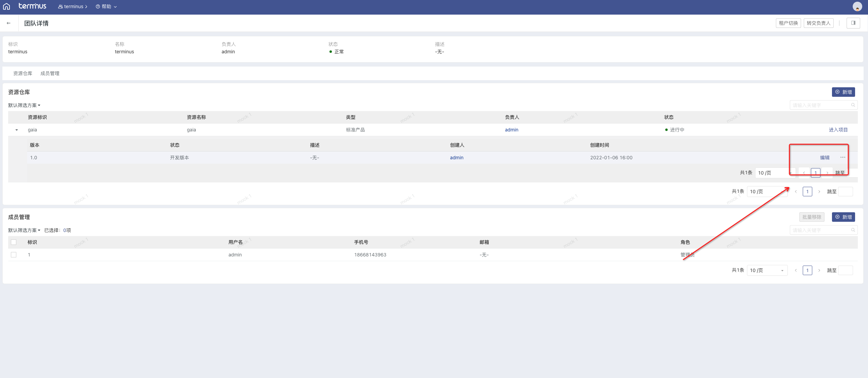This screenshot has width=868, height=378.
Task: Previous page arrow in 成员管理 pagination
Action: pyautogui.click(x=796, y=270)
